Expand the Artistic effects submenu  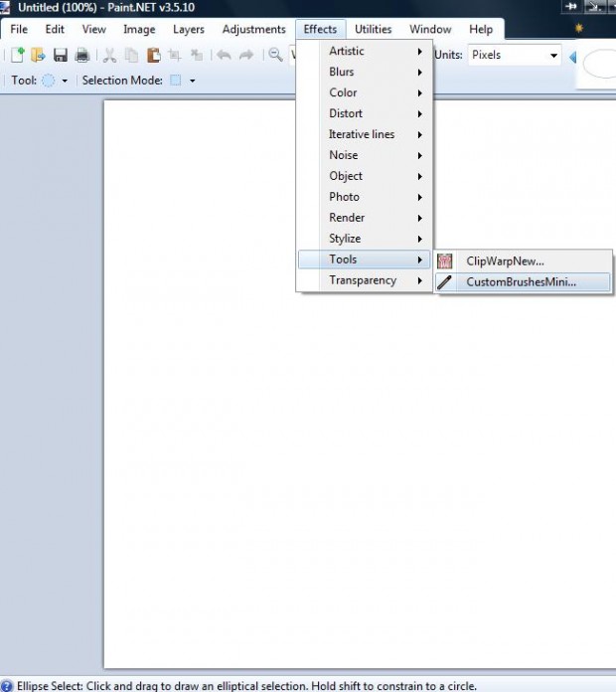(365, 51)
